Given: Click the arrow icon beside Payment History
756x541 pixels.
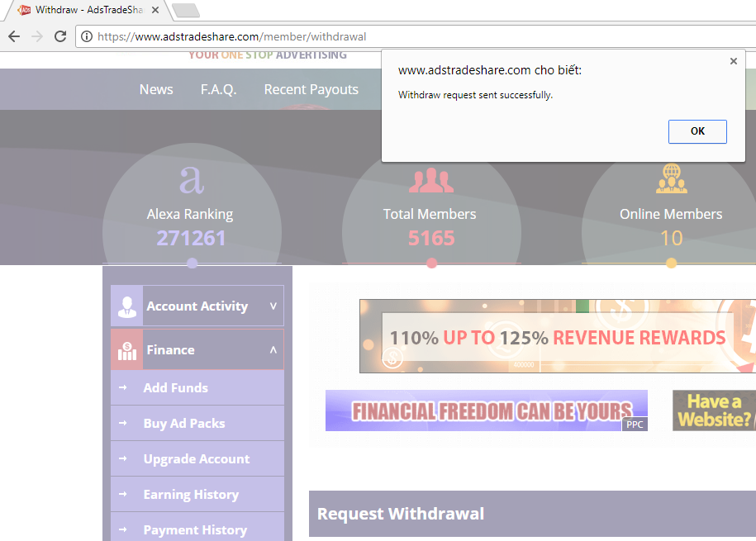Looking at the screenshot, I should pos(123,529).
